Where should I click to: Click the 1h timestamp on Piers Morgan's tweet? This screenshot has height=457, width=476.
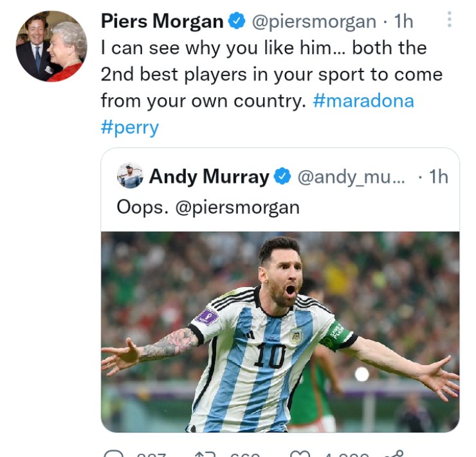click(403, 21)
